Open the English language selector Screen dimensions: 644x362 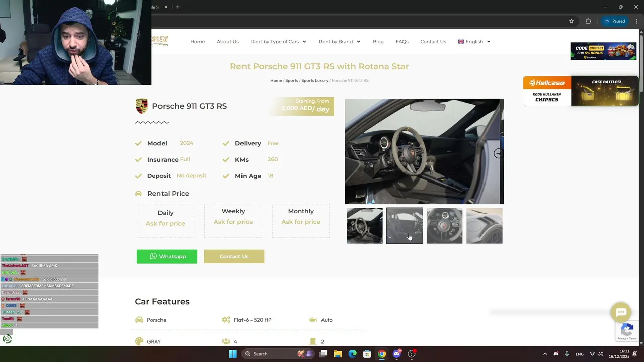click(474, 42)
